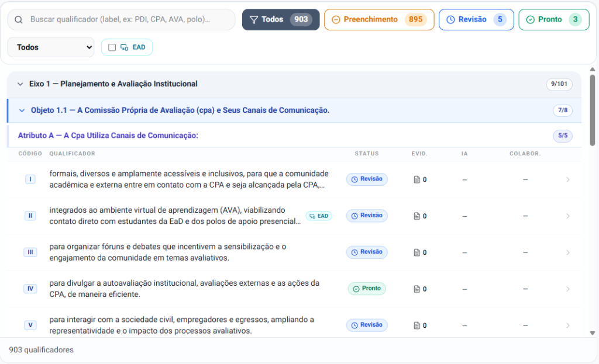
Task: Click Revisão status badge on row I
Action: click(367, 179)
